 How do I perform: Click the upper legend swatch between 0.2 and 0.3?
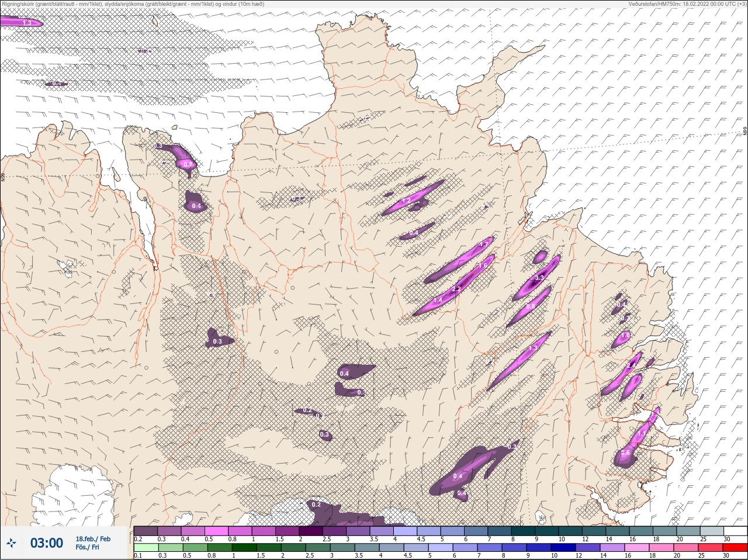click(146, 531)
